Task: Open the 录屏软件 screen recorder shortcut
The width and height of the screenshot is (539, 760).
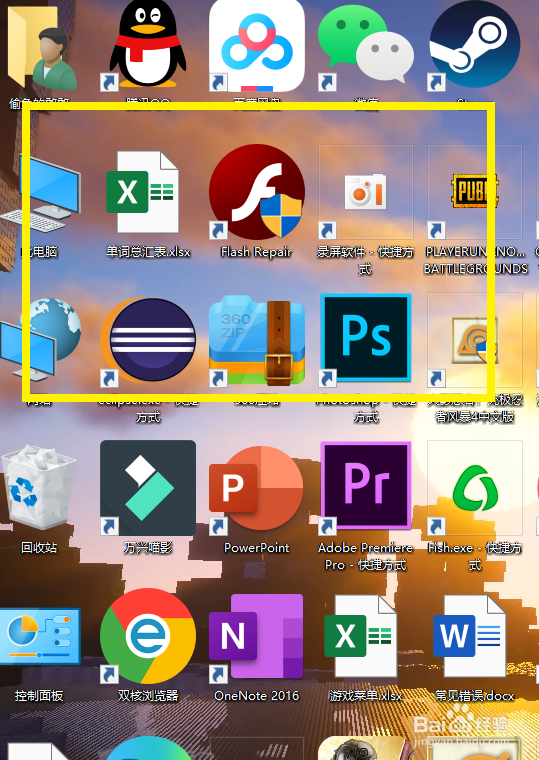Action: [366, 192]
